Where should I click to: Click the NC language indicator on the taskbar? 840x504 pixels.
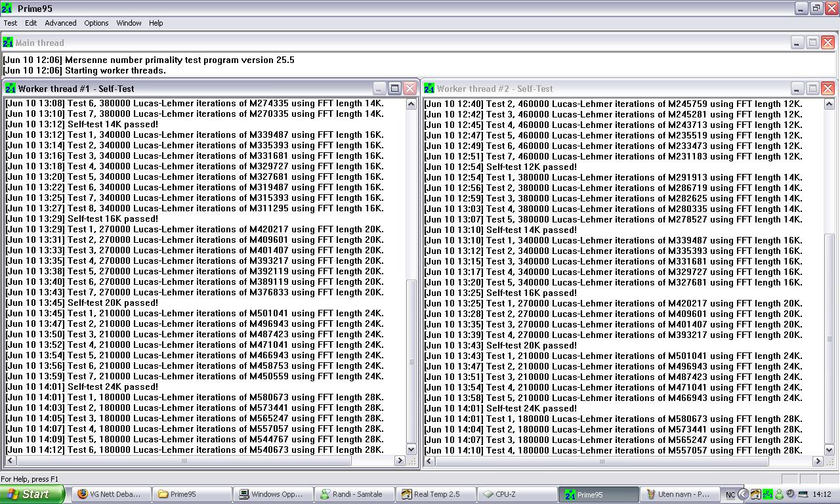[730, 495]
